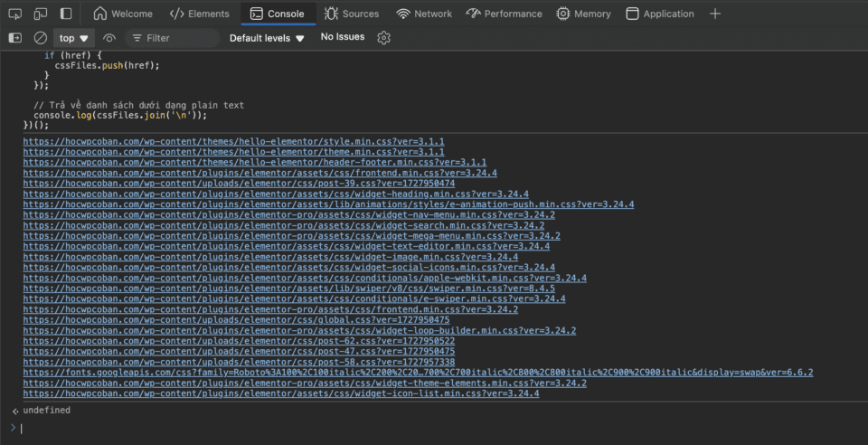This screenshot has height=445, width=868.
Task: Open the Sources tab
Action: click(351, 14)
